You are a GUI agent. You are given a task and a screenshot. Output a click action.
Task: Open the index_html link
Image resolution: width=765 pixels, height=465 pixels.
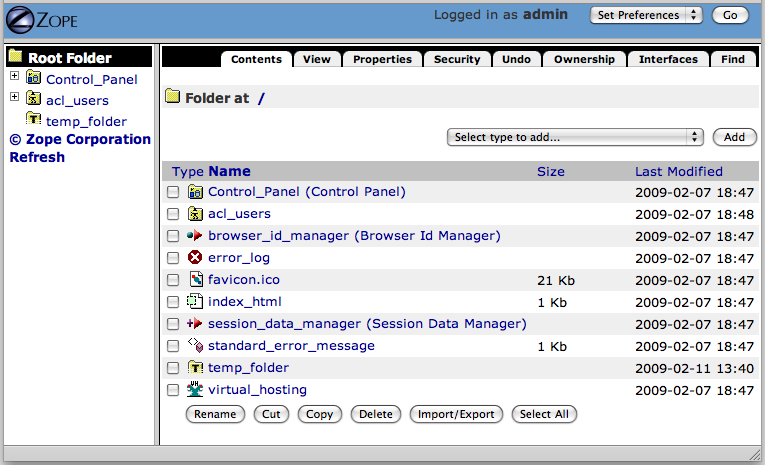pyautogui.click(x=245, y=302)
